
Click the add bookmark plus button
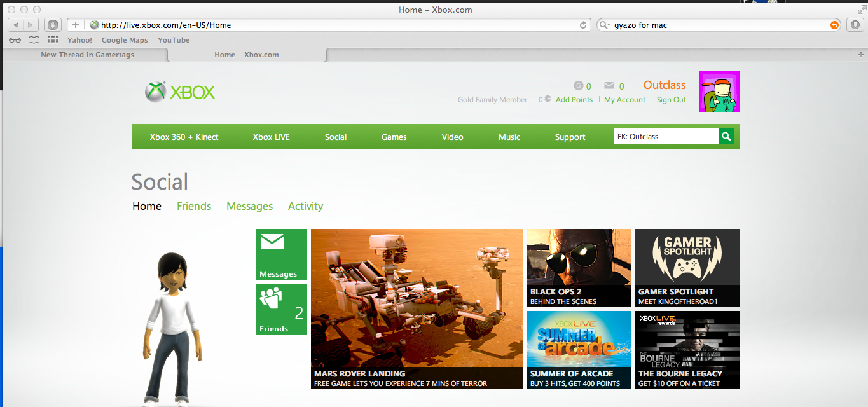(75, 25)
